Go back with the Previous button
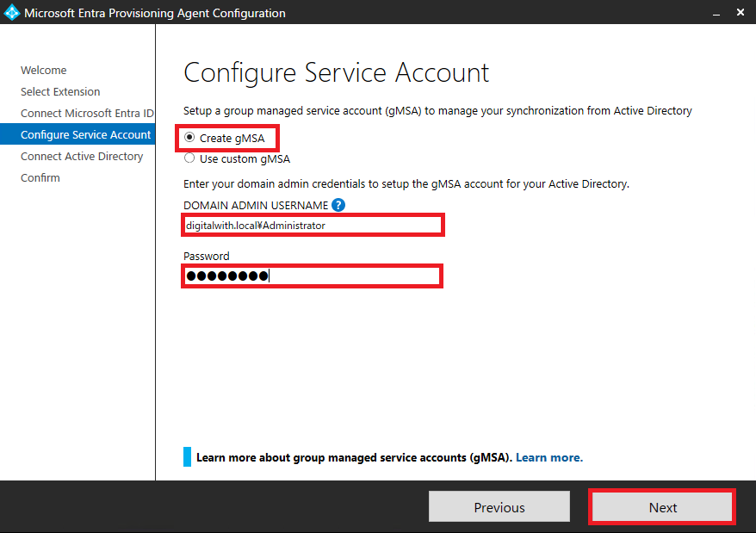The image size is (756, 533). [x=499, y=507]
